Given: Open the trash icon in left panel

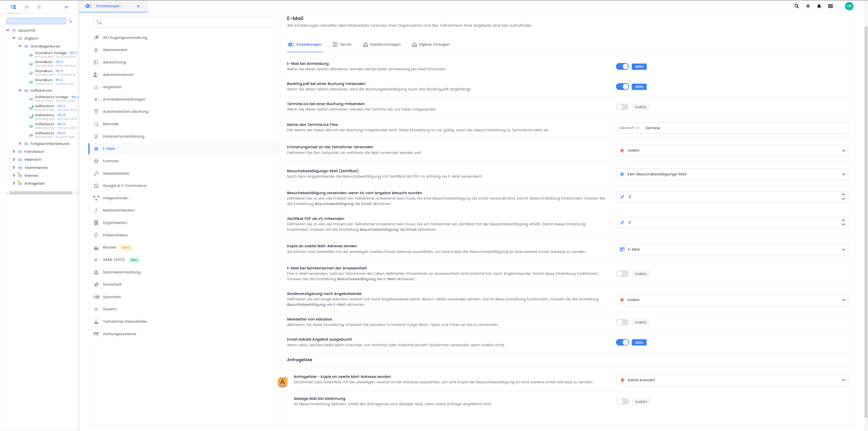Looking at the screenshot, I should coord(39,7).
